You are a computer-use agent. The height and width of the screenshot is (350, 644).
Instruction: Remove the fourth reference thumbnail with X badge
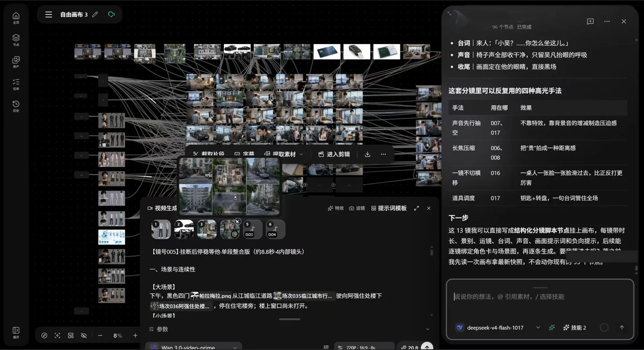point(238,221)
